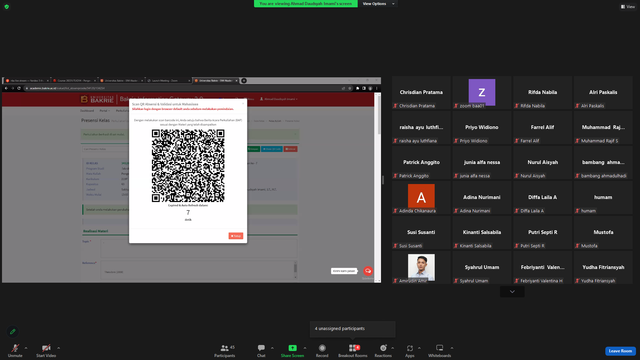The image size is (640, 360).
Task: Expand whiteboards options arrow
Action: coord(452,348)
